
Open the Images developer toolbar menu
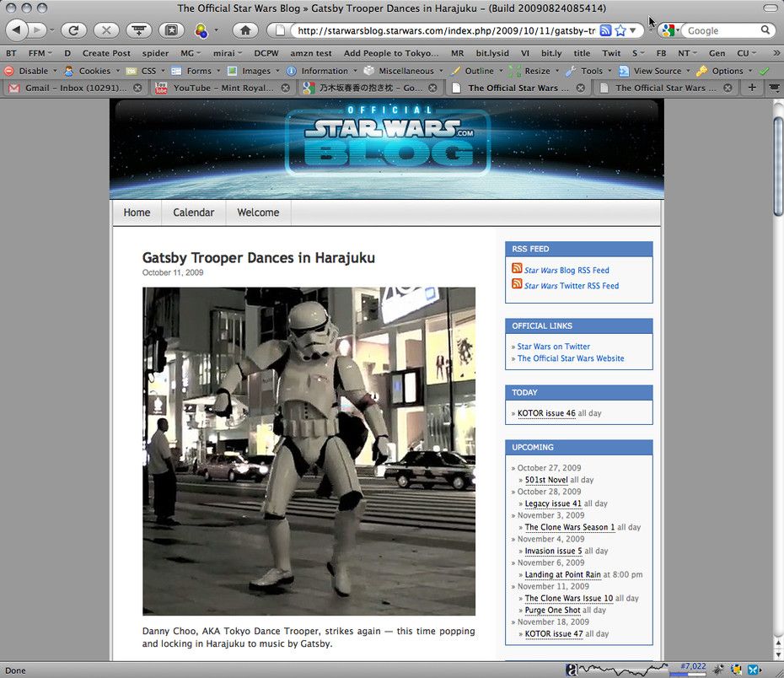pos(254,71)
